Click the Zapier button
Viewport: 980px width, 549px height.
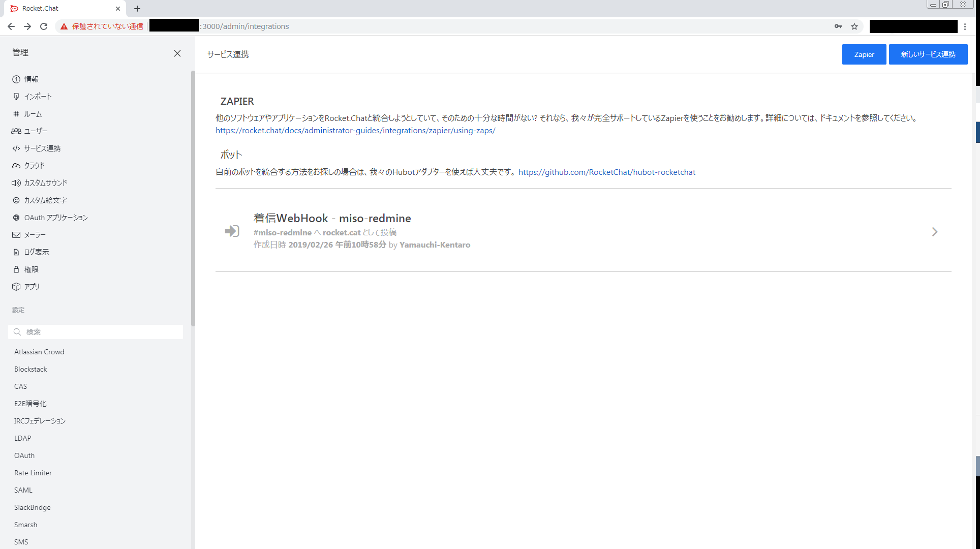(x=864, y=54)
